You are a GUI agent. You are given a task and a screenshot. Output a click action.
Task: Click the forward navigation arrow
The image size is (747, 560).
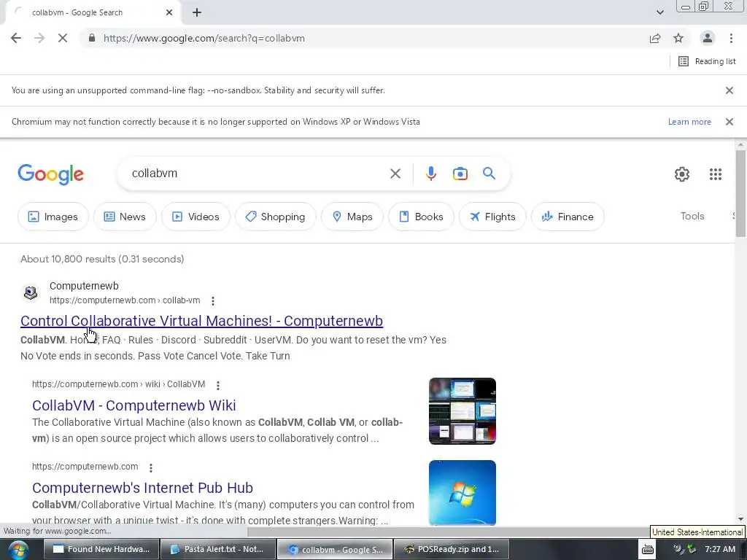pyautogui.click(x=39, y=38)
